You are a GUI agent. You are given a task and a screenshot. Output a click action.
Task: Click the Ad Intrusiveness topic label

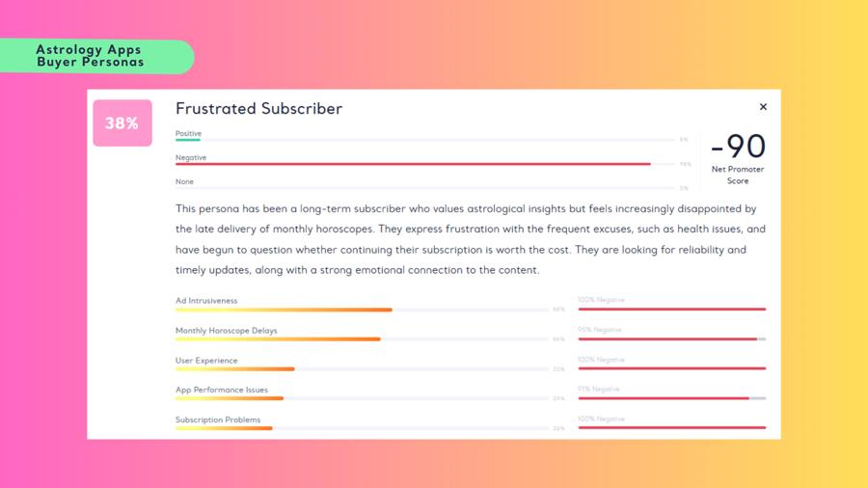(206, 301)
